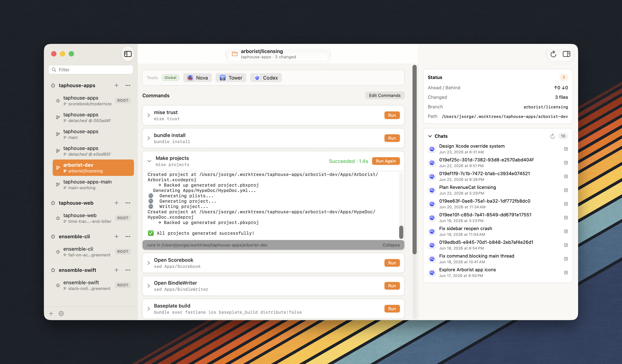Viewport: 622px width, 364px height.
Task: Open the arborist/licensing title dropdown
Action: click(x=278, y=54)
